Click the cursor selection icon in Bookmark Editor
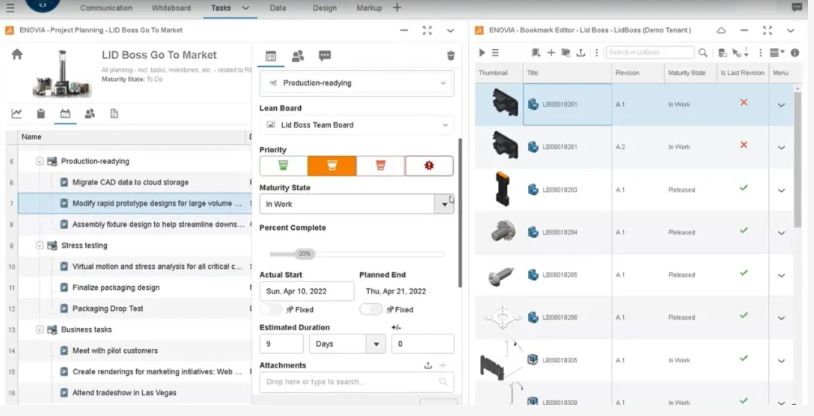The height and width of the screenshot is (416, 814). click(x=736, y=52)
